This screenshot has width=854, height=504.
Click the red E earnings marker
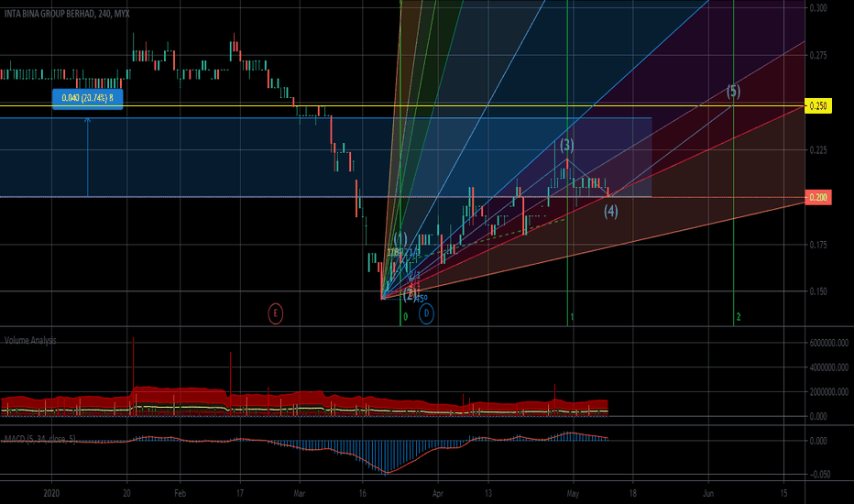point(276,313)
